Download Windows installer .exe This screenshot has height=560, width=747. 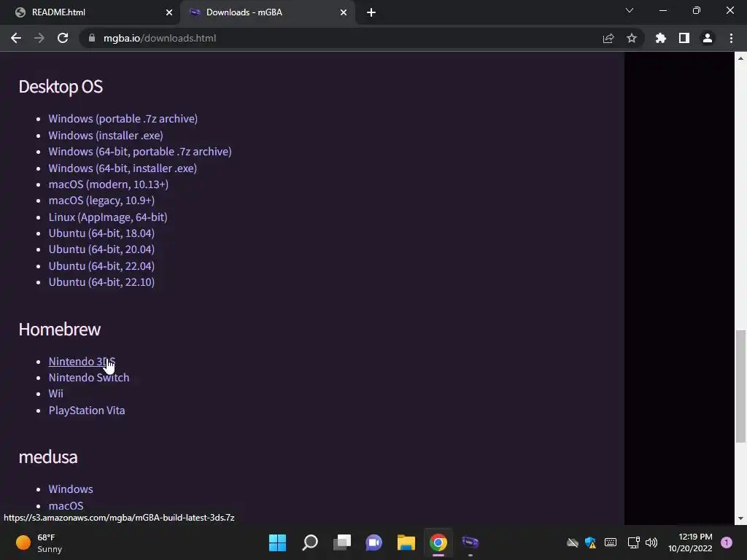pos(106,135)
